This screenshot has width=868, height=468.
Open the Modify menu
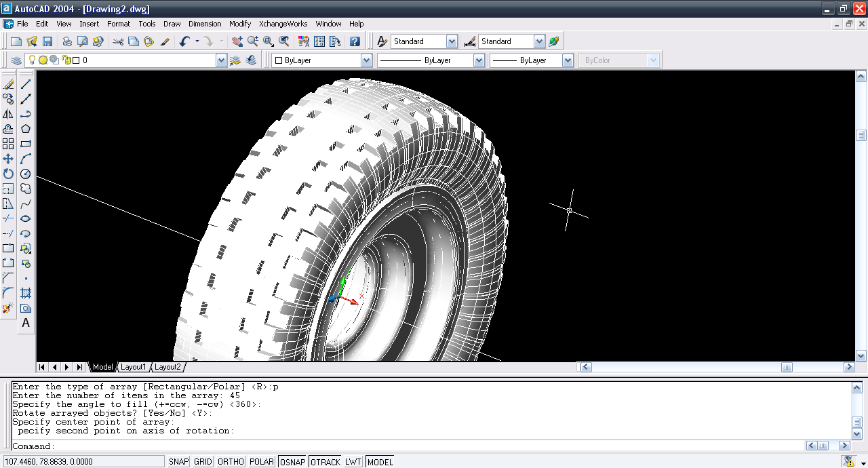[x=240, y=24]
